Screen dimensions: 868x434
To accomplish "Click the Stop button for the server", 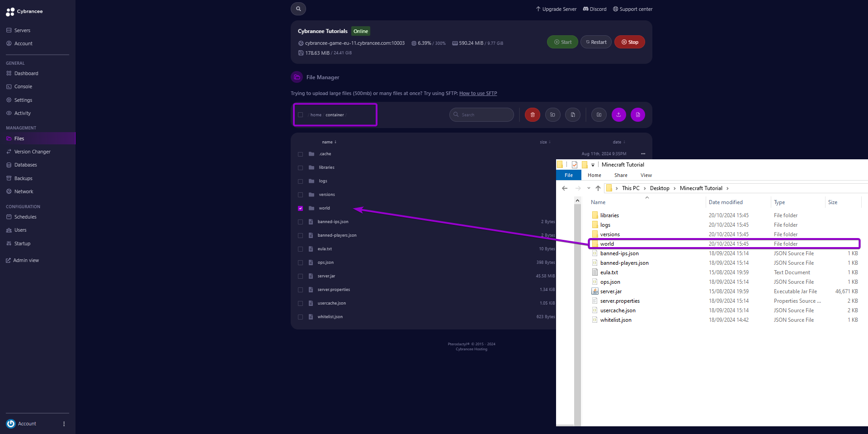I will pyautogui.click(x=629, y=42).
